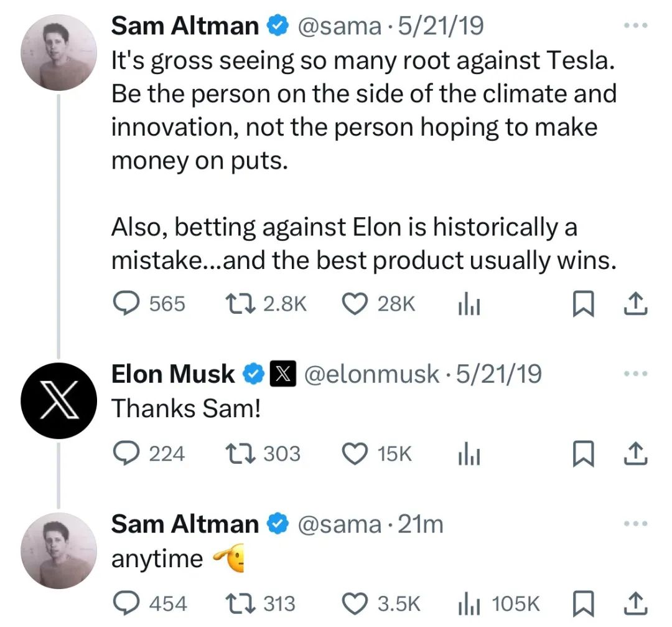Screen dimensions: 672x627
Task: Click the X affiliate badge beside Elon Musk
Action: (282, 374)
